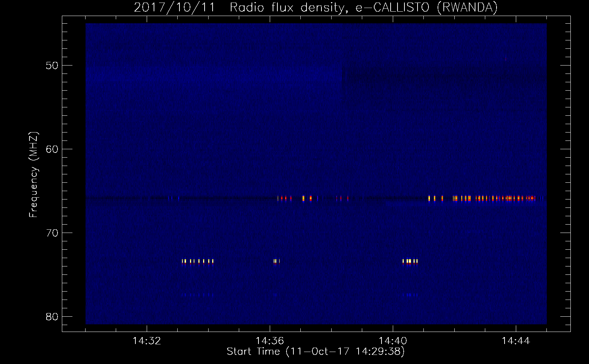589x364 pixels.
Task: Click the time tick label '14:36'
Action: point(270,341)
